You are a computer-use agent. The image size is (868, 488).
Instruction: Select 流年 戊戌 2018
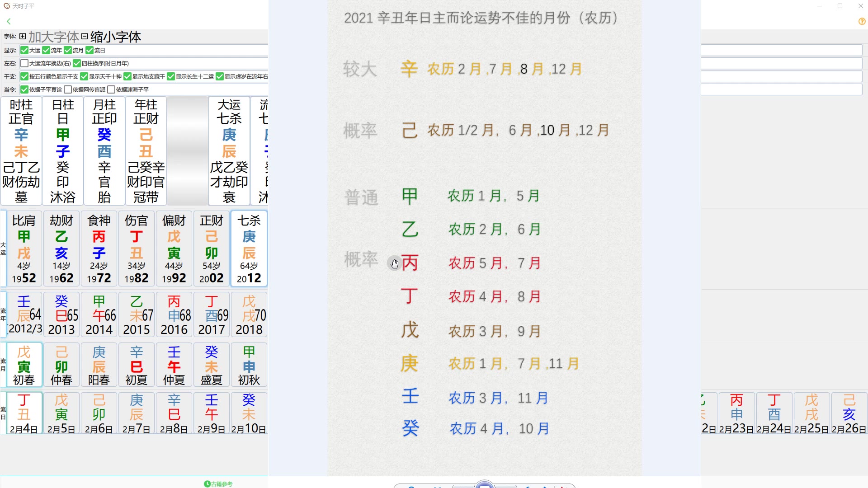pos(249,314)
